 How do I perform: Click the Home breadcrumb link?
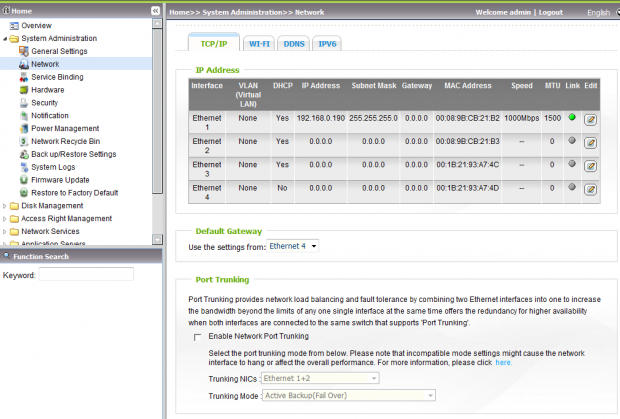(179, 12)
